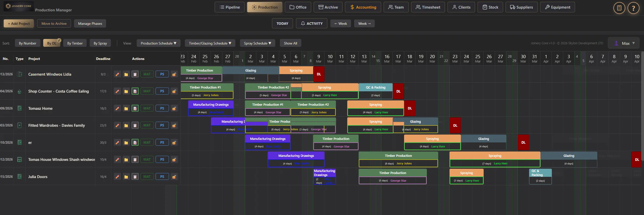This screenshot has width=644, height=215.
Task: Sort projects By Number
Action: [x=28, y=43]
